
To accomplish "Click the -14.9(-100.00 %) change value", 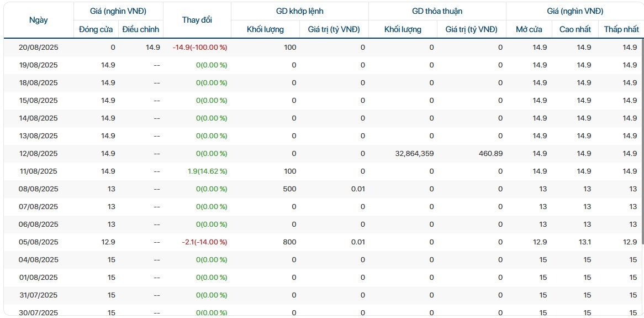I will click(200, 48).
